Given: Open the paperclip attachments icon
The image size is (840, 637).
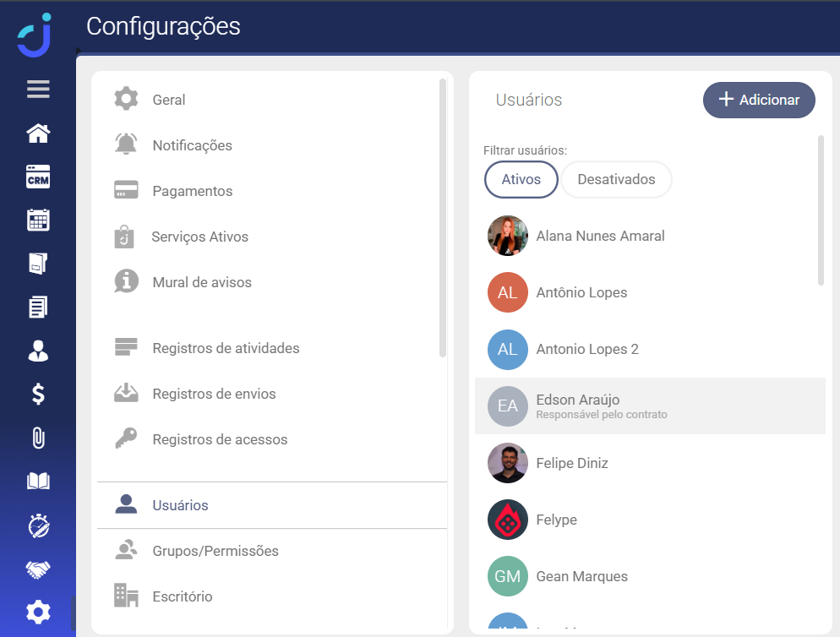Looking at the screenshot, I should (x=38, y=438).
